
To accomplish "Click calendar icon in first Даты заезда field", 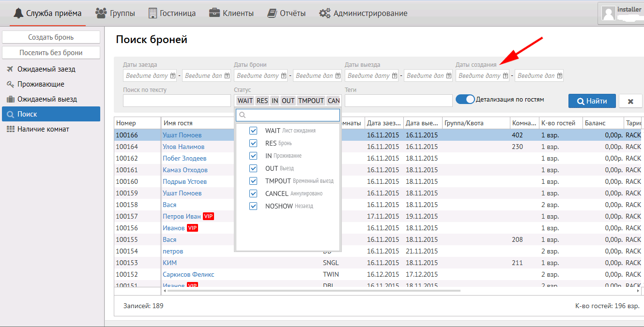I will tap(173, 76).
